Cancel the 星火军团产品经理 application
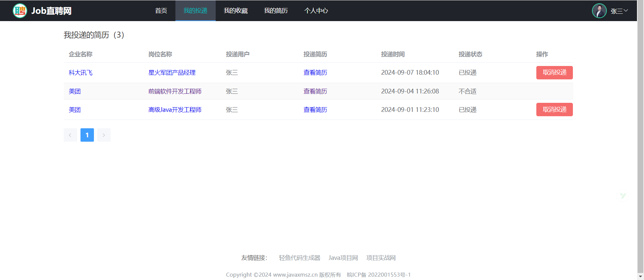Image resolution: width=644 pixels, height=280 pixels. click(554, 73)
